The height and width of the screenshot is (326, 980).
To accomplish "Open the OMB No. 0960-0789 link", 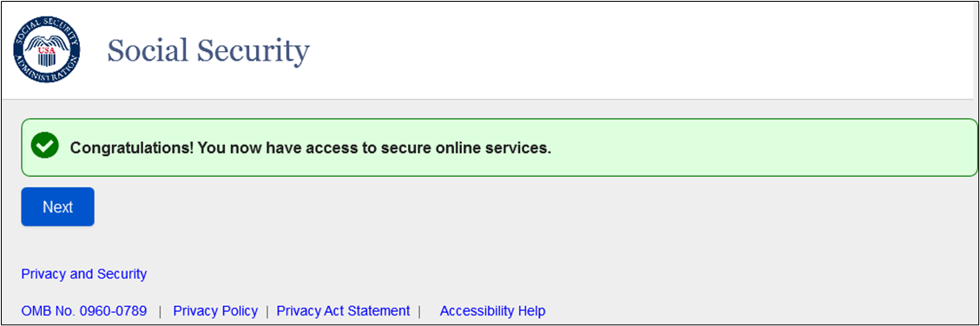I will (x=83, y=310).
